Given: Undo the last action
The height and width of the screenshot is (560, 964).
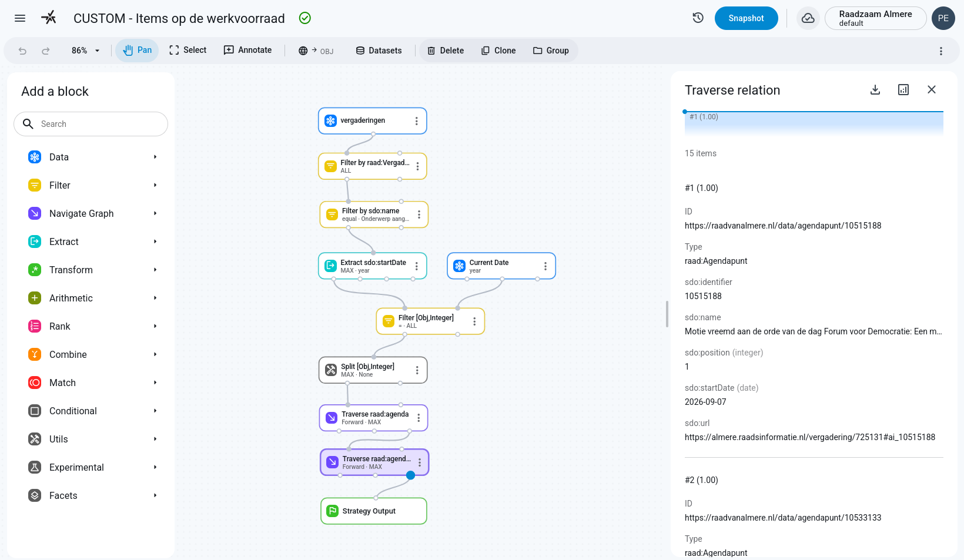Looking at the screenshot, I should point(22,51).
